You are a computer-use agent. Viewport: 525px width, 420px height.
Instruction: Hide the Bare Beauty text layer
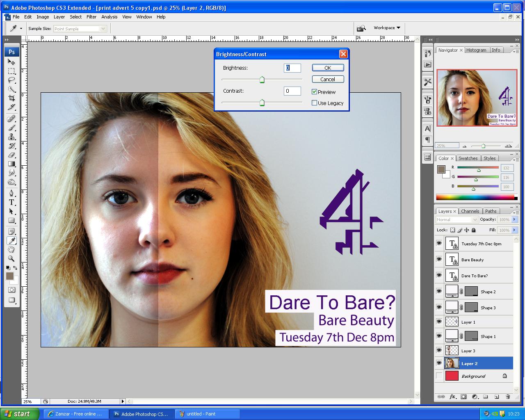pyautogui.click(x=439, y=259)
